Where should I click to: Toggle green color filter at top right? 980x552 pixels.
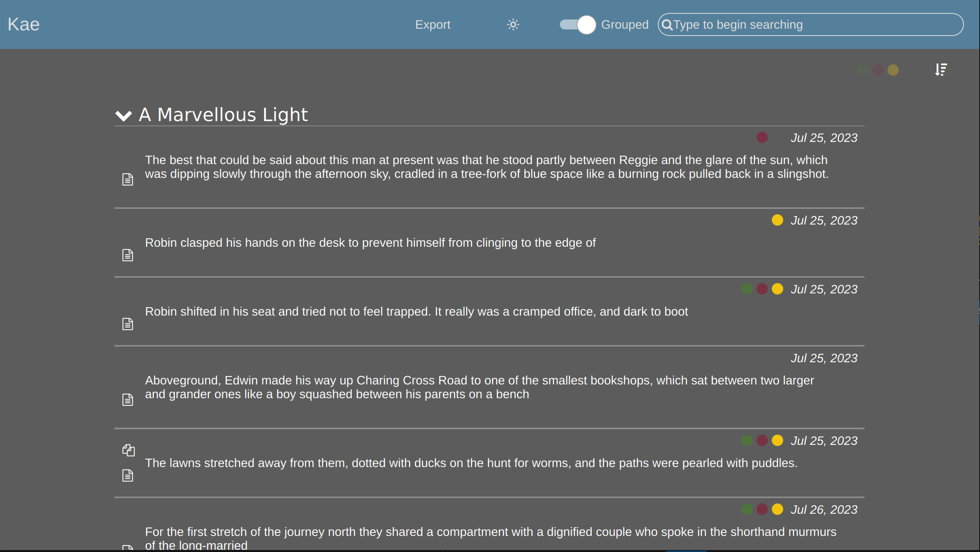(862, 70)
